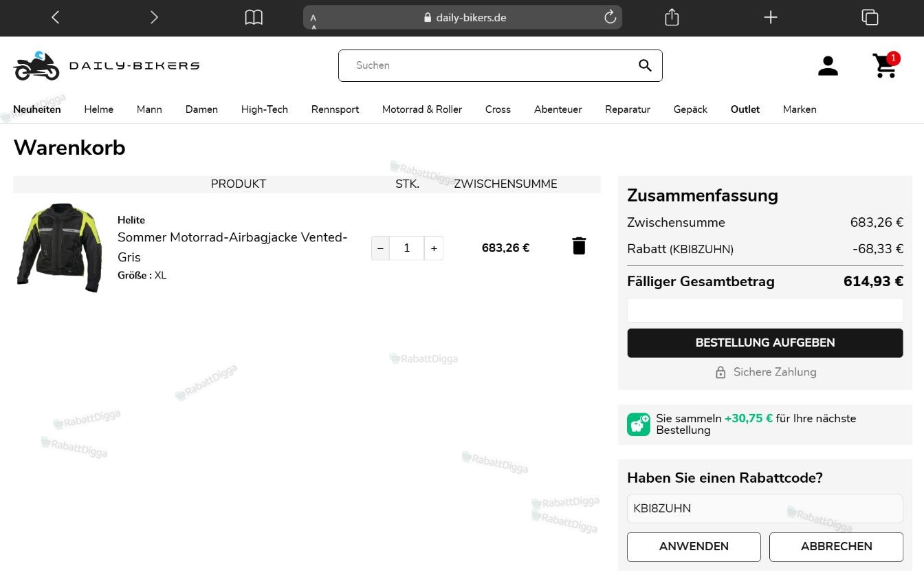Open the Reparatur category
This screenshot has height=577, width=924.
tap(628, 109)
